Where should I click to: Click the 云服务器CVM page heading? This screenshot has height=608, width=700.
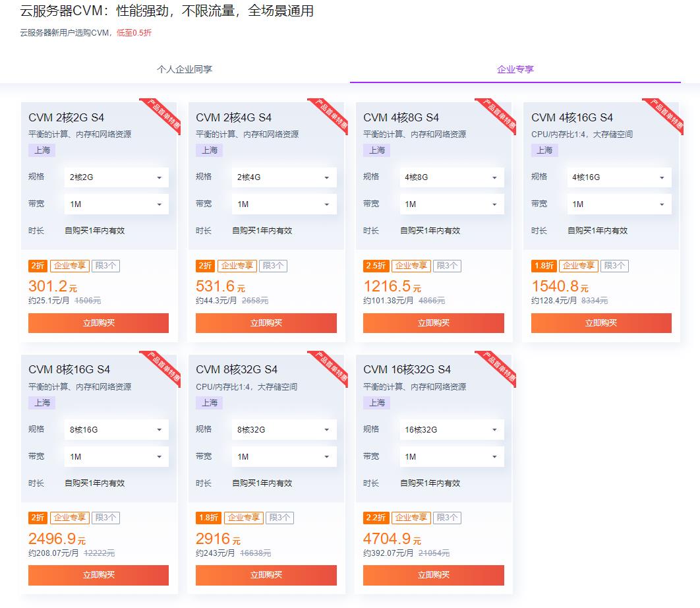click(x=167, y=11)
